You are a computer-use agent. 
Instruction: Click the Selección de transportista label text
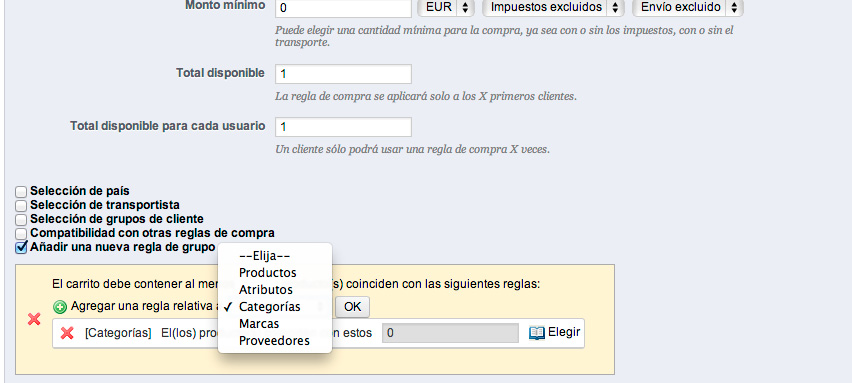pyautogui.click(x=105, y=205)
